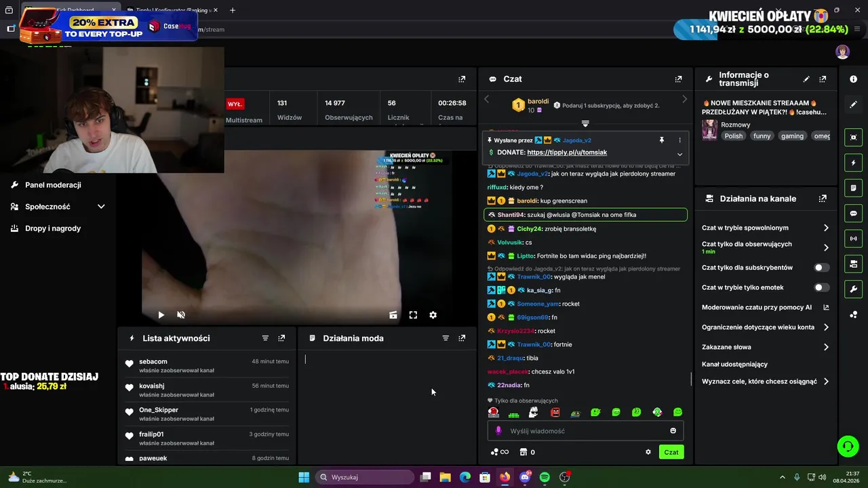Viewport: 868px width, 488px height.
Task: Open the chat shop icon showing 0
Action: [x=527, y=452]
